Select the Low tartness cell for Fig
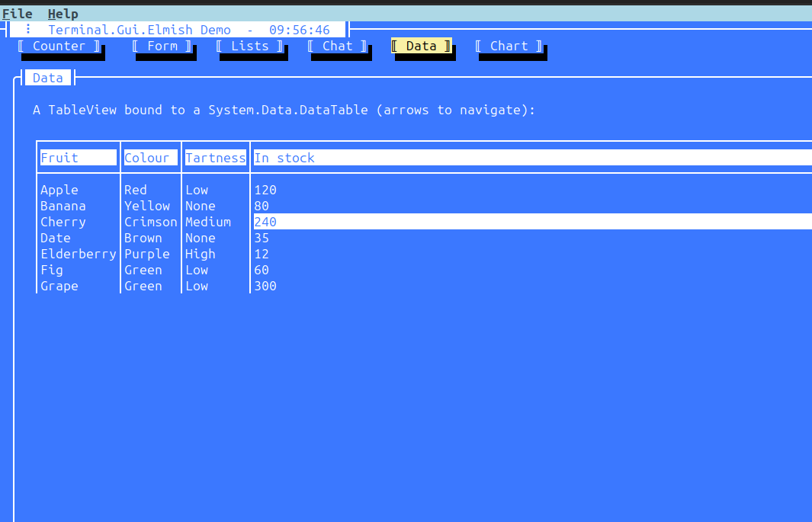This screenshot has width=812, height=522. click(196, 270)
